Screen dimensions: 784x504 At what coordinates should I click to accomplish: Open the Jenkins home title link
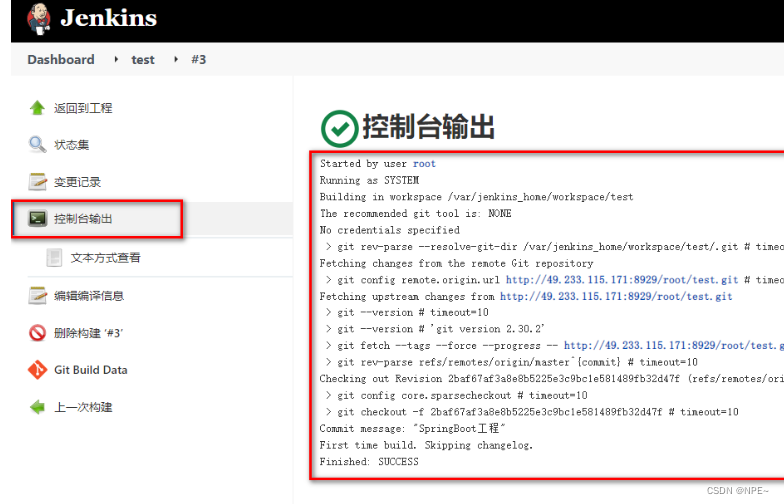(x=108, y=18)
